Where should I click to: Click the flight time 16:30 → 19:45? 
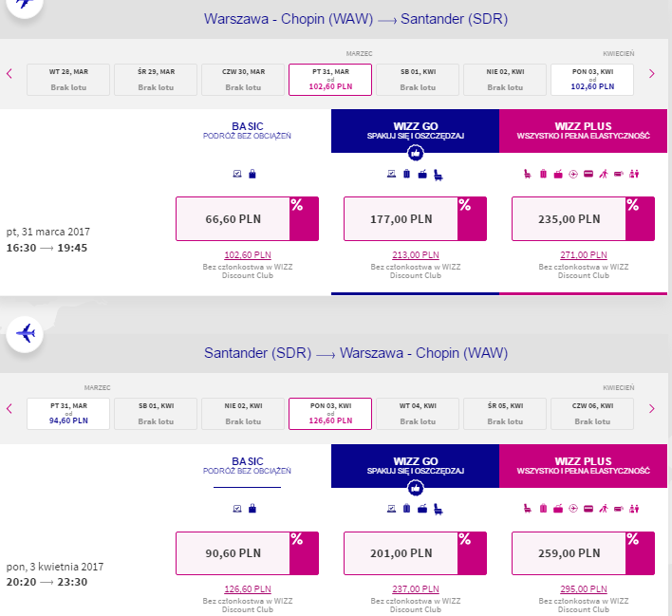pyautogui.click(x=47, y=248)
